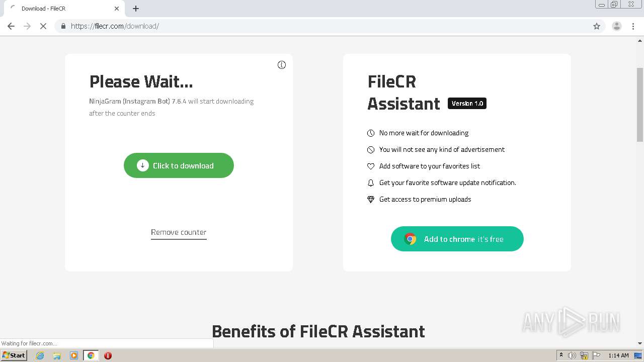Open the Chrome profile avatar icon

[616, 26]
